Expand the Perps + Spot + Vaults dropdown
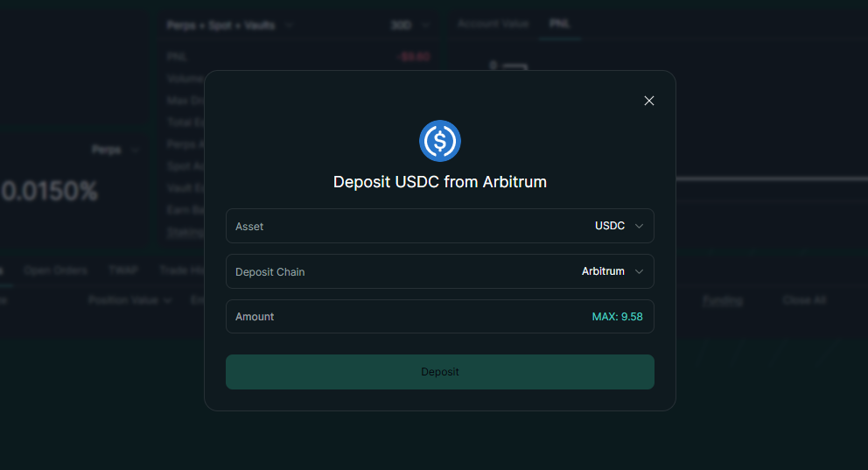This screenshot has height=470, width=868. tap(229, 25)
